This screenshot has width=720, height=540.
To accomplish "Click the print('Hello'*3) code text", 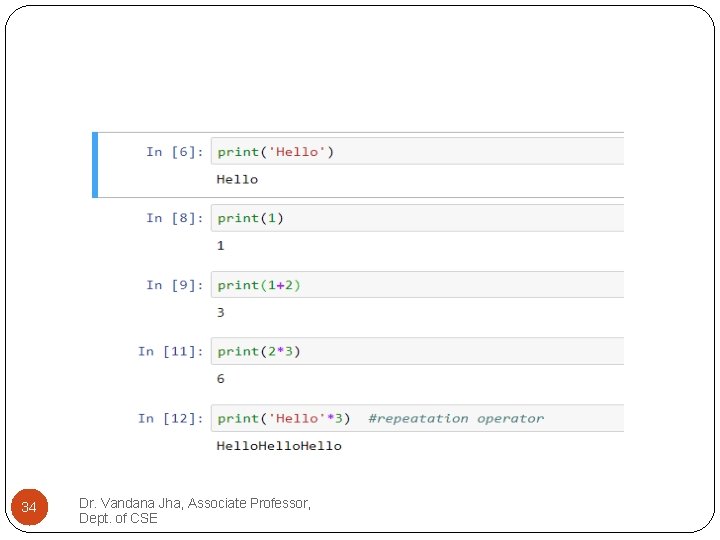I will [x=284, y=419].
